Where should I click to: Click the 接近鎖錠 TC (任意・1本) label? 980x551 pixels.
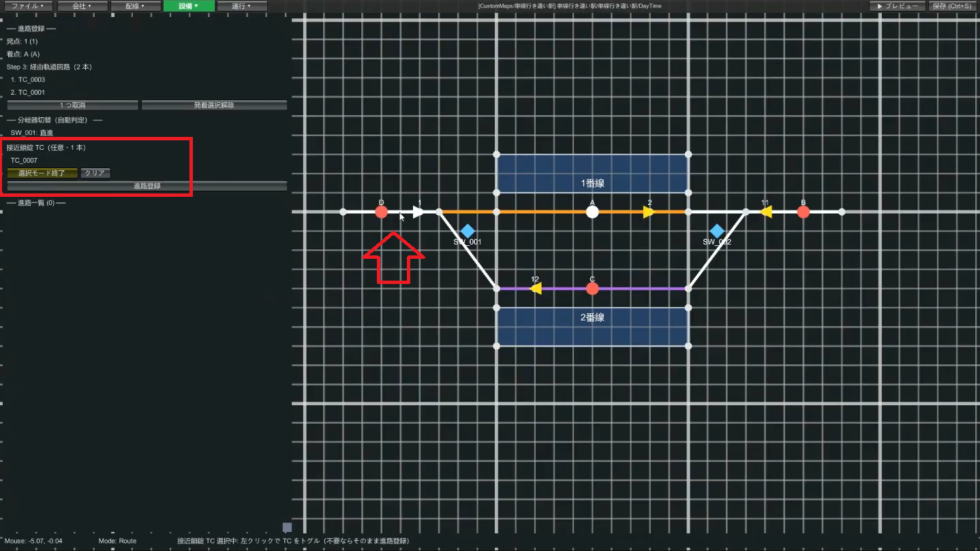[x=46, y=148]
